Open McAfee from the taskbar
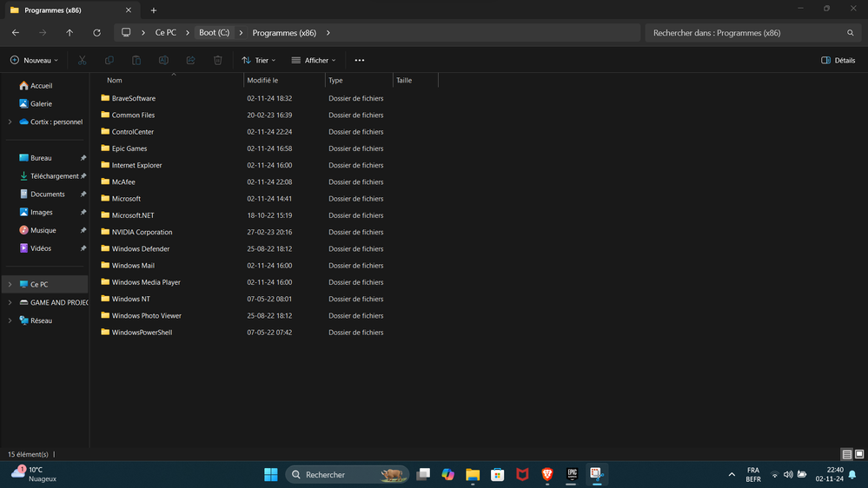Image resolution: width=868 pixels, height=488 pixels. 522,474
